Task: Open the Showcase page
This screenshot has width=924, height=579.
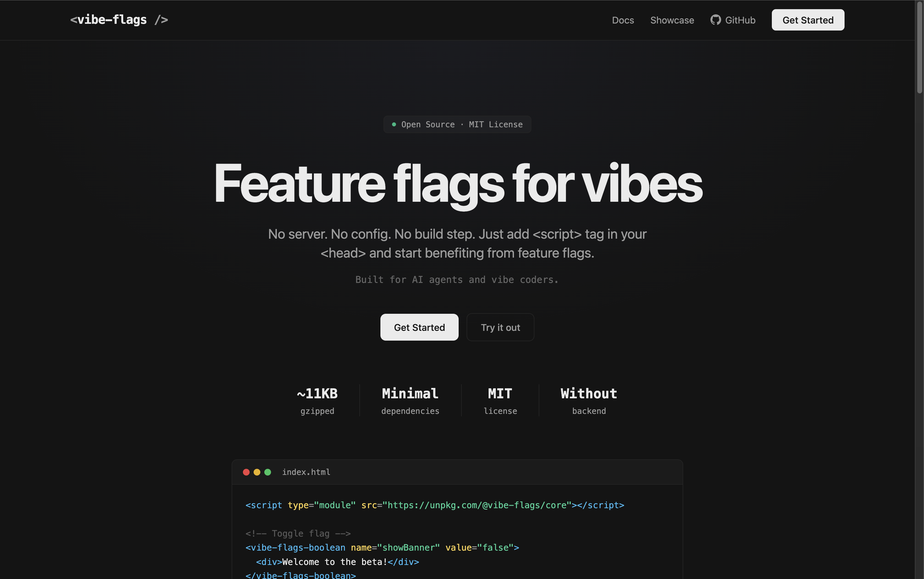Action: coord(672,20)
